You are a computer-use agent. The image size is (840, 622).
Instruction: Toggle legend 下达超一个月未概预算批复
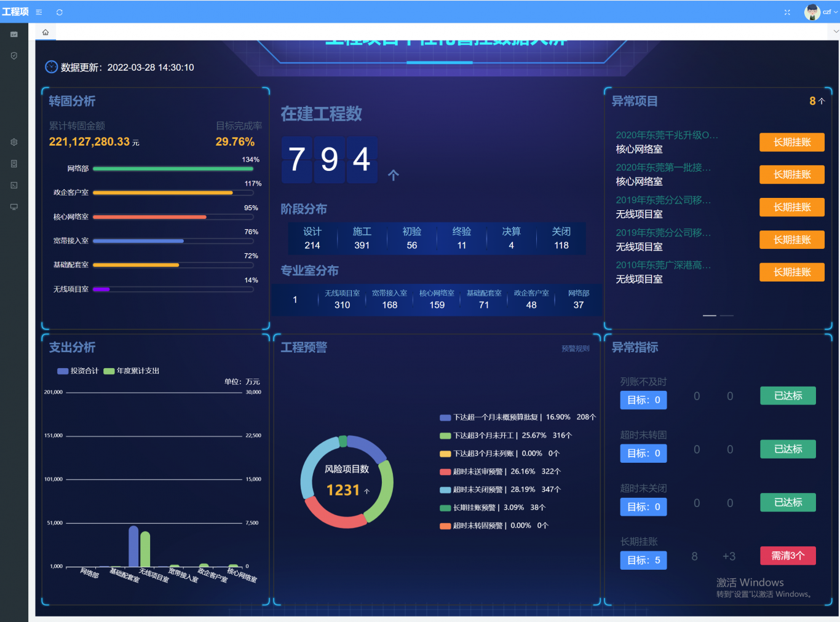point(518,417)
